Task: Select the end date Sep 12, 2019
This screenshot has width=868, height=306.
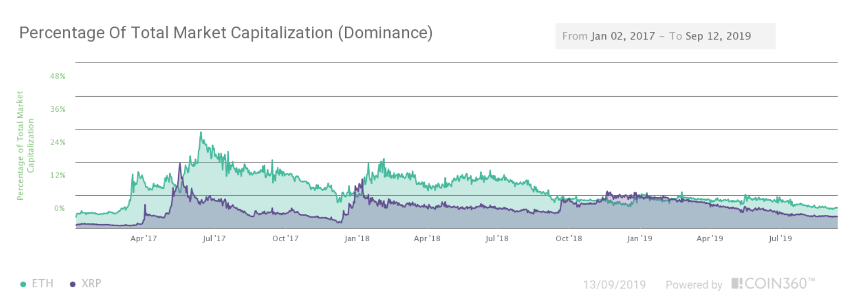Action: click(718, 36)
